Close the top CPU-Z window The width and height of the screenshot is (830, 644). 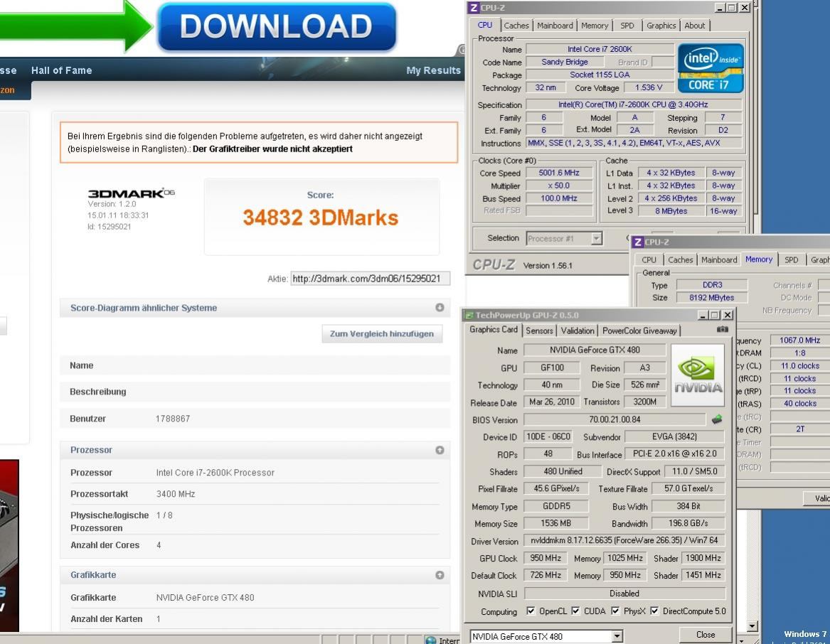(x=745, y=7)
